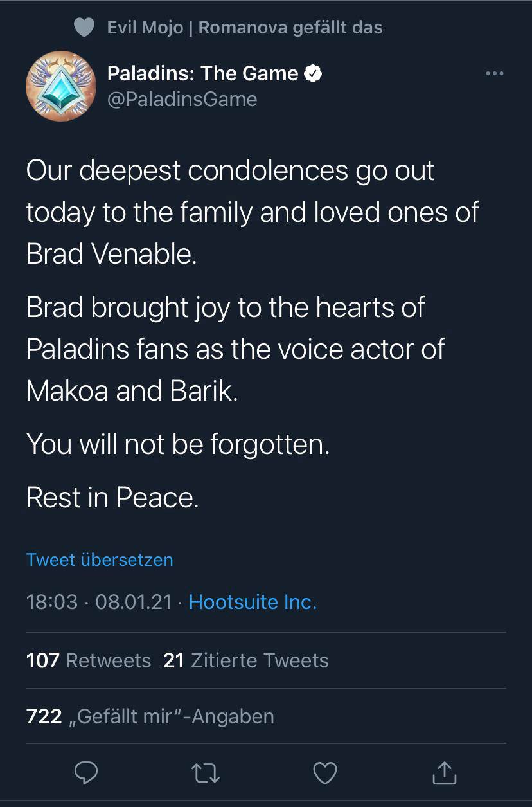This screenshot has height=807, width=532.
Task: Share the tweet via the share icon
Action: pos(444,774)
